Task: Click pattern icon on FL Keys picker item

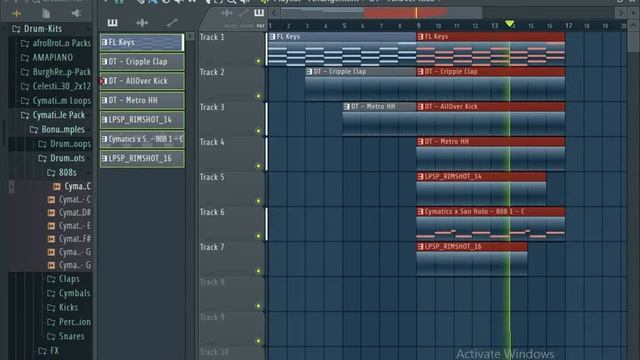Action: (104, 42)
